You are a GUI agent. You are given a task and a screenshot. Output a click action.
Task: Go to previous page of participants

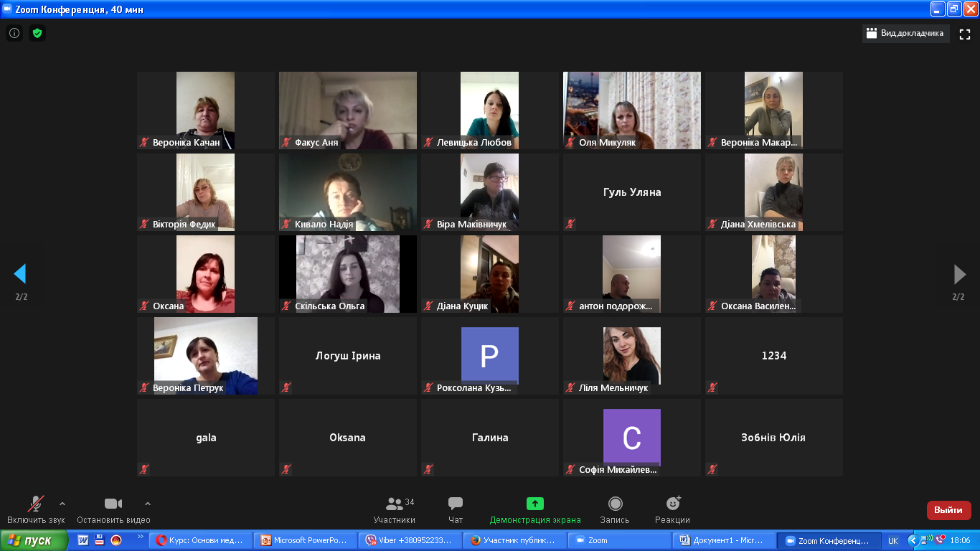click(20, 274)
